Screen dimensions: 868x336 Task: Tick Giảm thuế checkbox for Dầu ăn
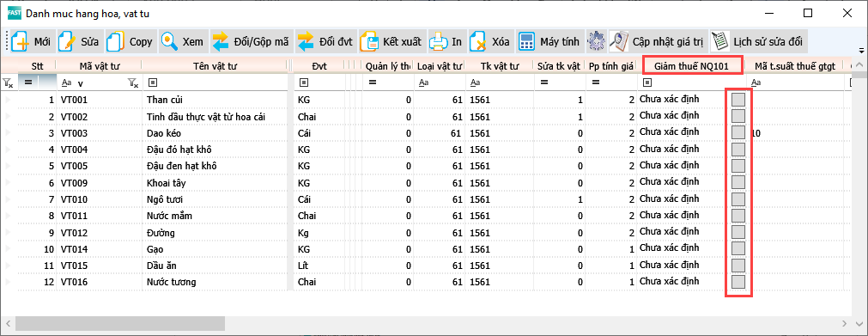click(x=738, y=265)
